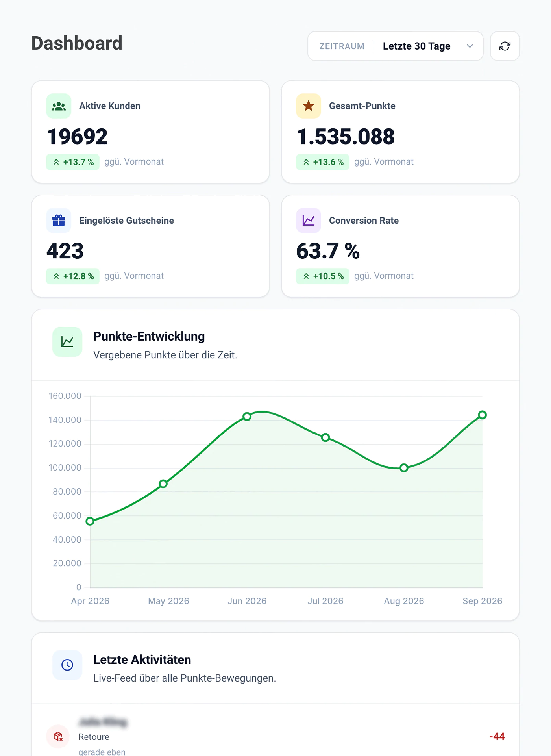Click 'Live-Feed über alle Punkte-Bewegungen.' subtitle

[185, 678]
